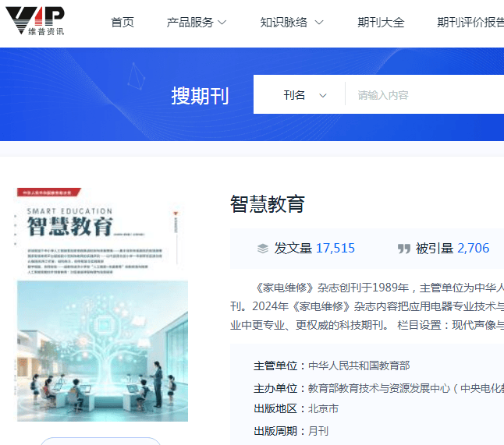Click the 出版周期 value 月刊
Image resolution: width=504 pixels, height=445 pixels.
318,431
